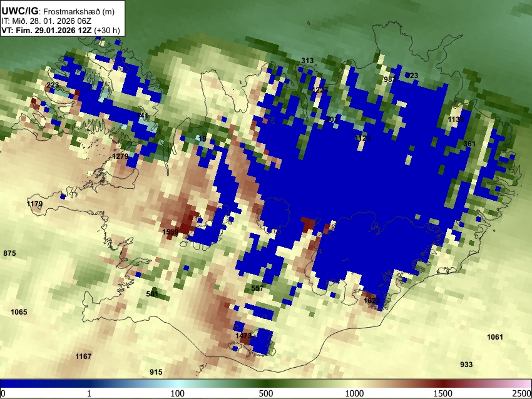Click the map value 1539
The width and height of the screenshot is (532, 399).
(170, 232)
